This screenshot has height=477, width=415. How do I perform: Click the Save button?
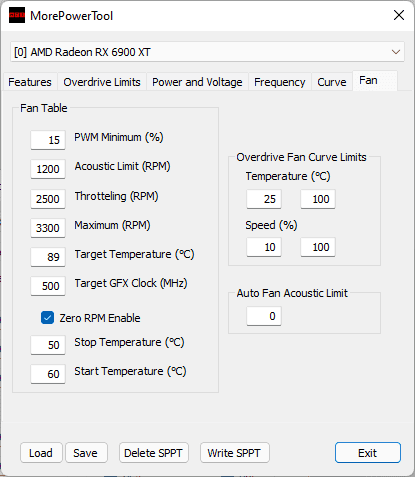point(86,453)
